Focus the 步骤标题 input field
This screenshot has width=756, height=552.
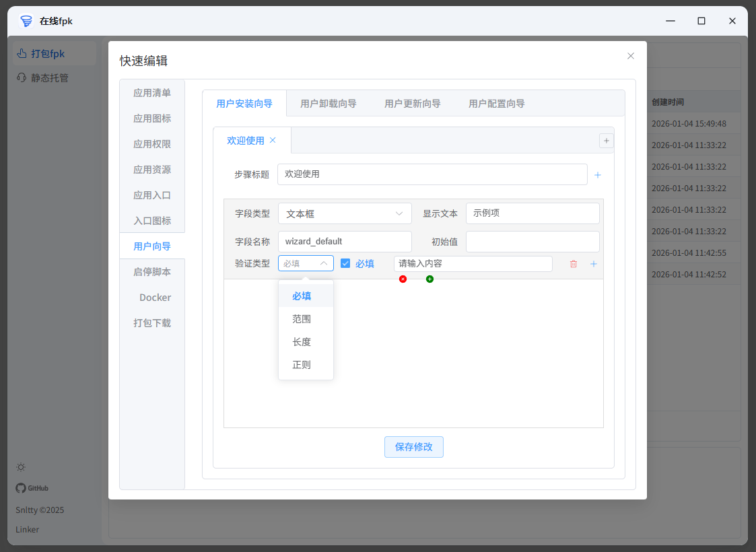[x=432, y=174]
